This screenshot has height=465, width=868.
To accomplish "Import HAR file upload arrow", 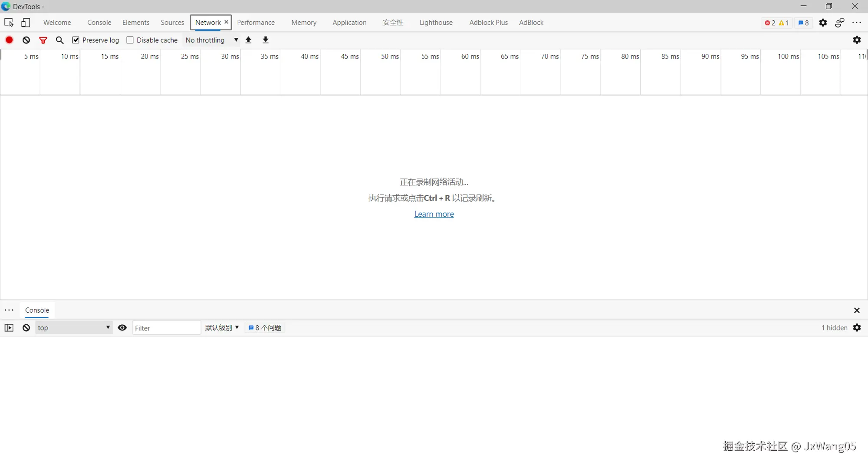I will coord(249,40).
